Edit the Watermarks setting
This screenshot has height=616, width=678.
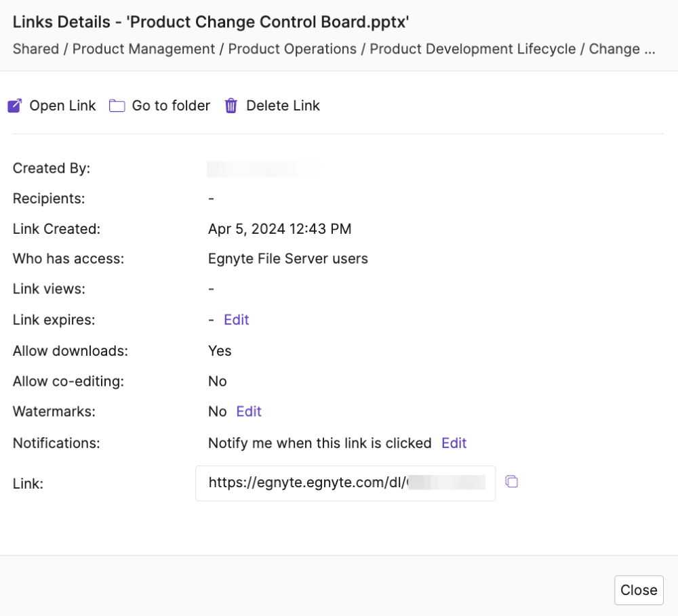pos(248,411)
